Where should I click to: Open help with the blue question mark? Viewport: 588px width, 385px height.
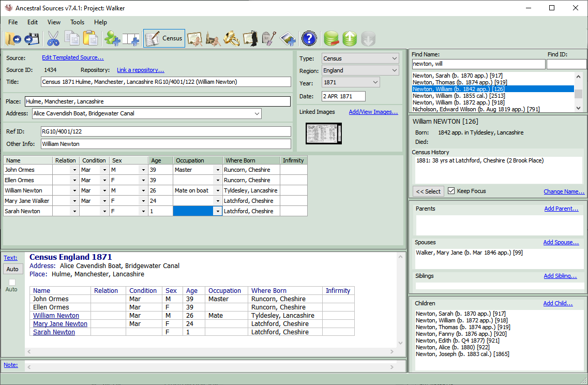[309, 39]
